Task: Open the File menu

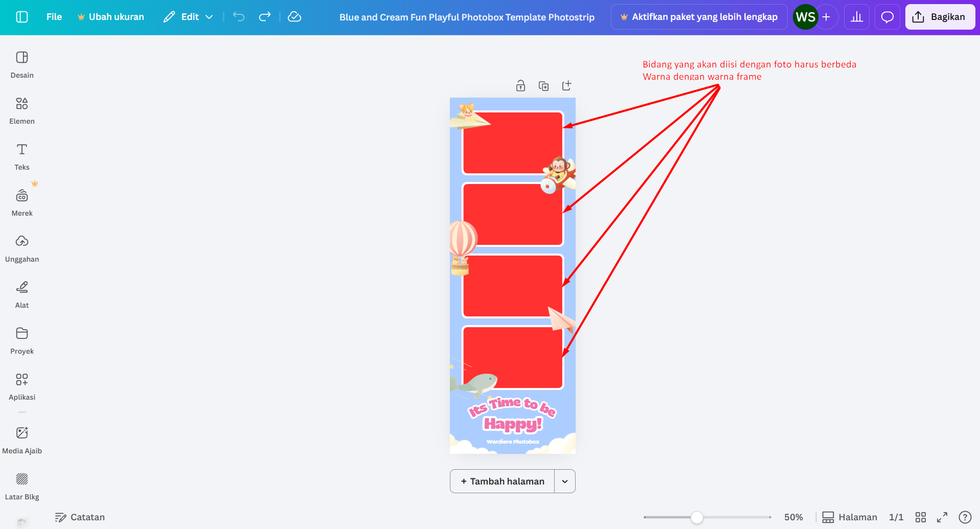Action: point(54,17)
